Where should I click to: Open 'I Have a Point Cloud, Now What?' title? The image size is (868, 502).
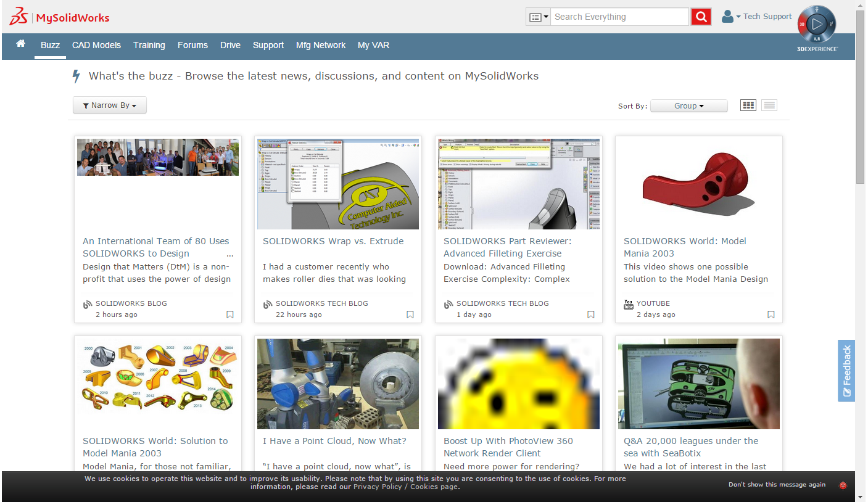click(334, 441)
